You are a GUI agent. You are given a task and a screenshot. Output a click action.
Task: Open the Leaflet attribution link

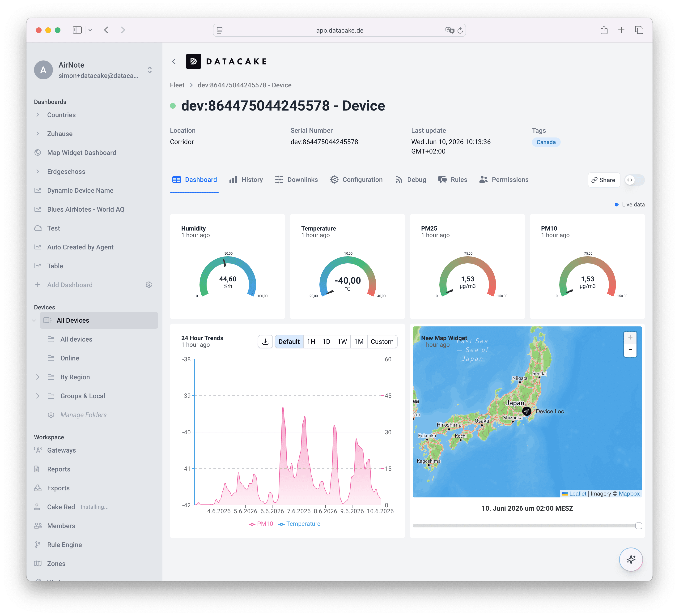577,493
